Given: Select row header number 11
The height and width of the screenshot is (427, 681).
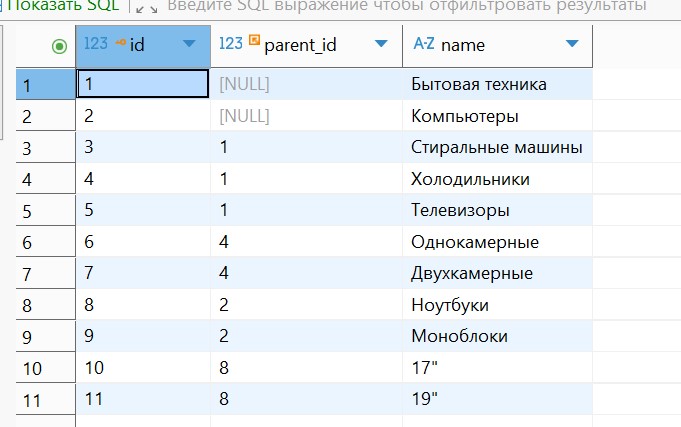Looking at the screenshot, I should [31, 399].
